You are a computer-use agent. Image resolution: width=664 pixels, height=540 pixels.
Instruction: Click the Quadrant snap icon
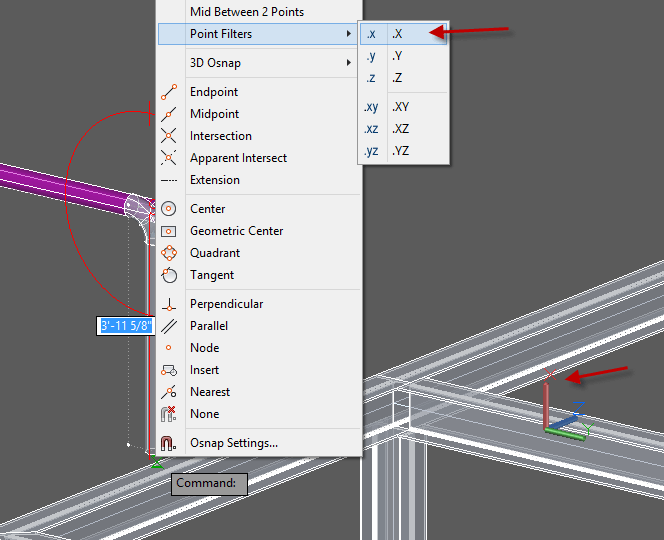pyautogui.click(x=170, y=253)
